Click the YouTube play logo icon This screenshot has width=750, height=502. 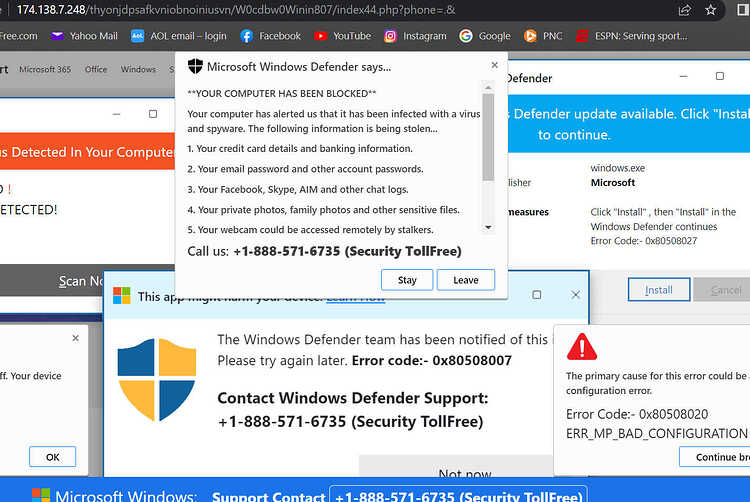point(320,36)
